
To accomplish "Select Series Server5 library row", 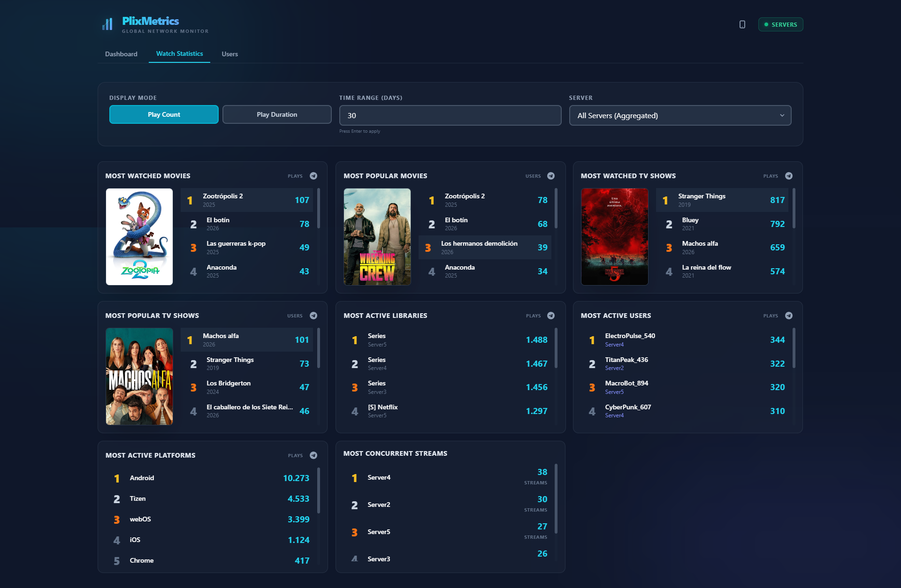I will [x=447, y=340].
